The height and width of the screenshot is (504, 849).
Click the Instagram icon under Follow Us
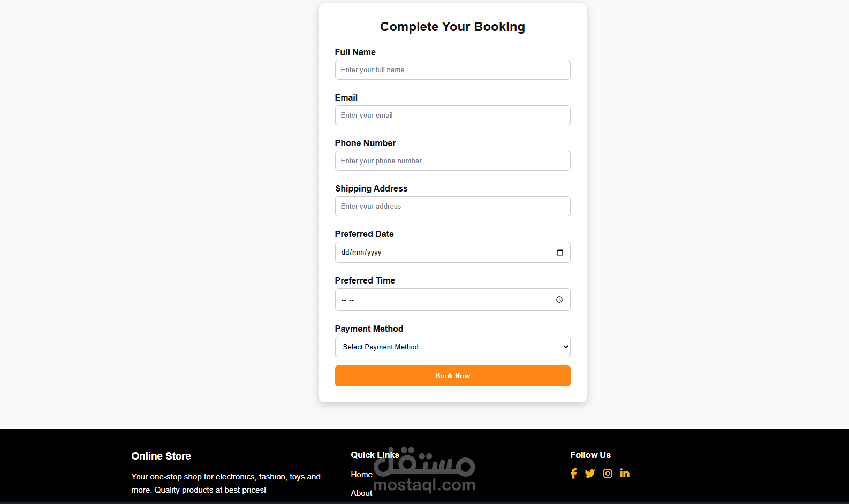608,474
